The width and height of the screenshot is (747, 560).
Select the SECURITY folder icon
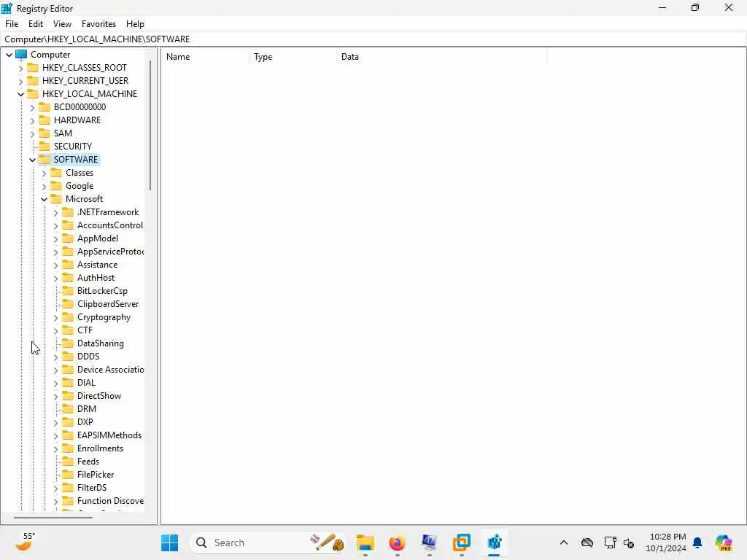point(44,146)
